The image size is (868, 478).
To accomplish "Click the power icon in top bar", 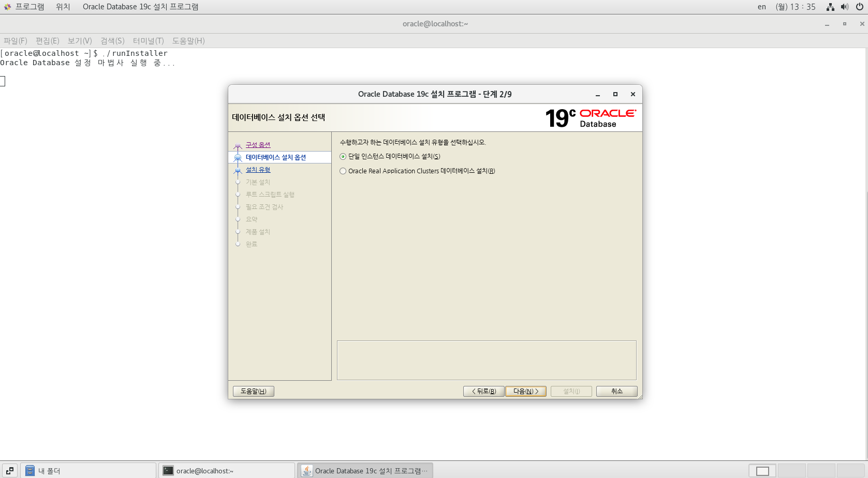I will 860,7.
